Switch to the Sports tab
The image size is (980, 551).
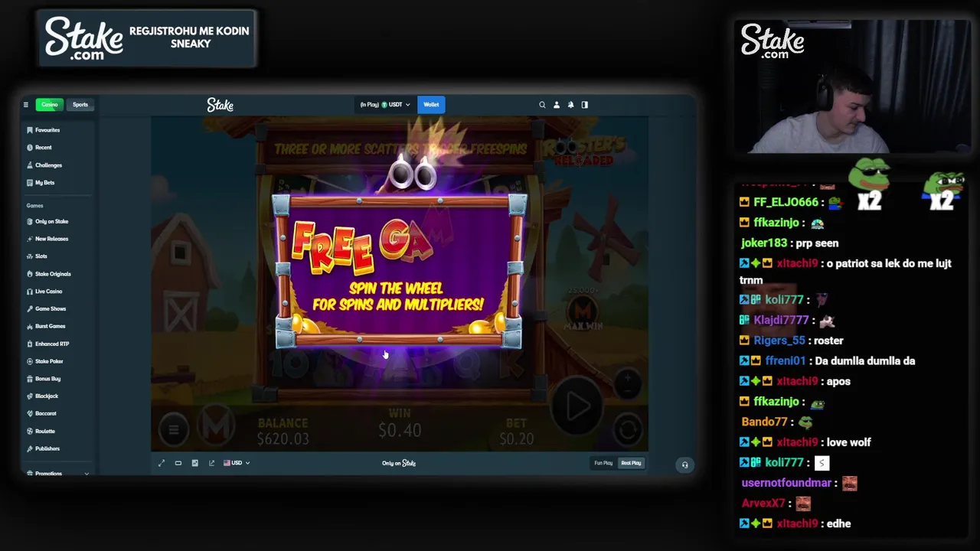pyautogui.click(x=80, y=105)
